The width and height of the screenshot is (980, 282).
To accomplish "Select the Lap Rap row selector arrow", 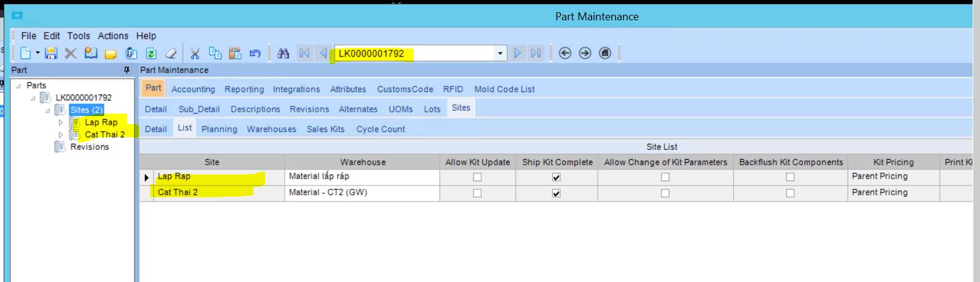I will point(146,178).
